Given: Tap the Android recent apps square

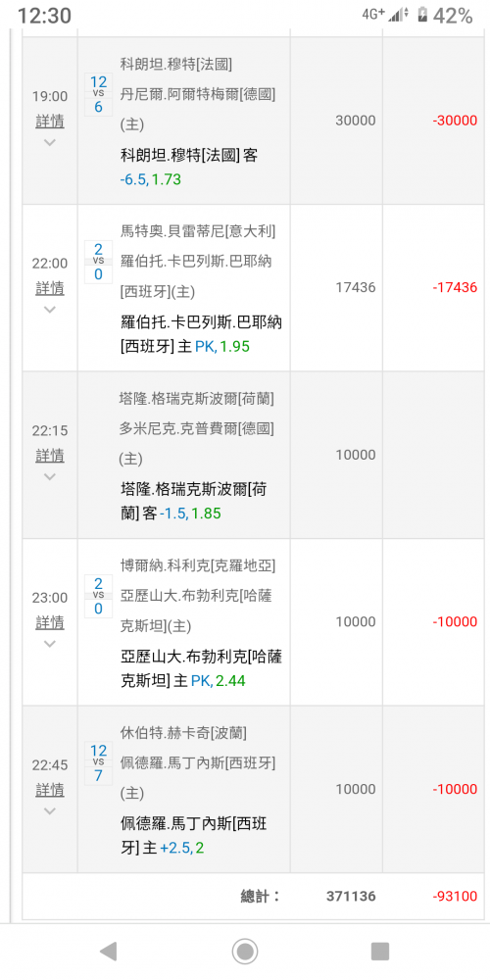Looking at the screenshot, I should point(380,952).
